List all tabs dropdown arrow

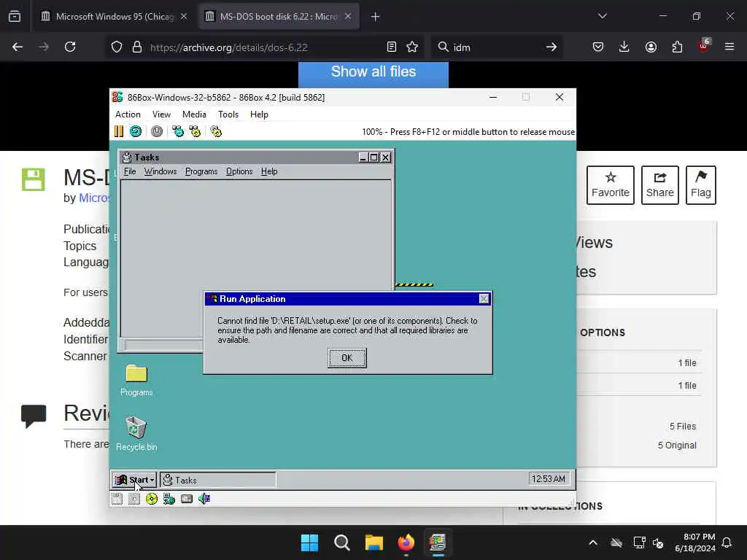[x=602, y=17]
